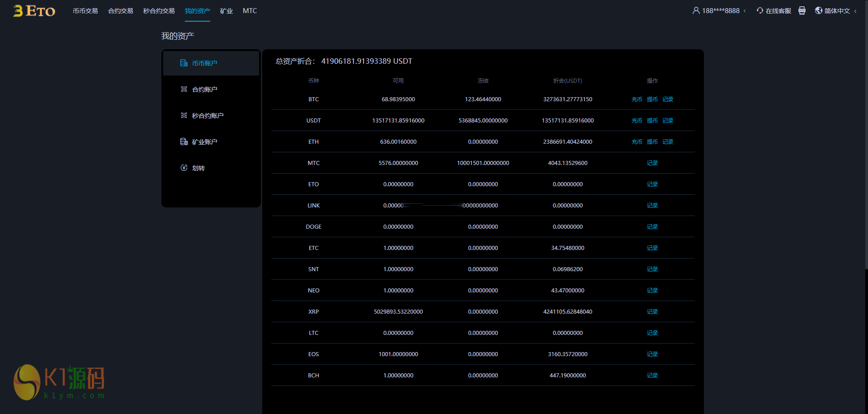Viewport: 868px width, 414px height.
Task: Click the globe language icon
Action: (818, 10)
